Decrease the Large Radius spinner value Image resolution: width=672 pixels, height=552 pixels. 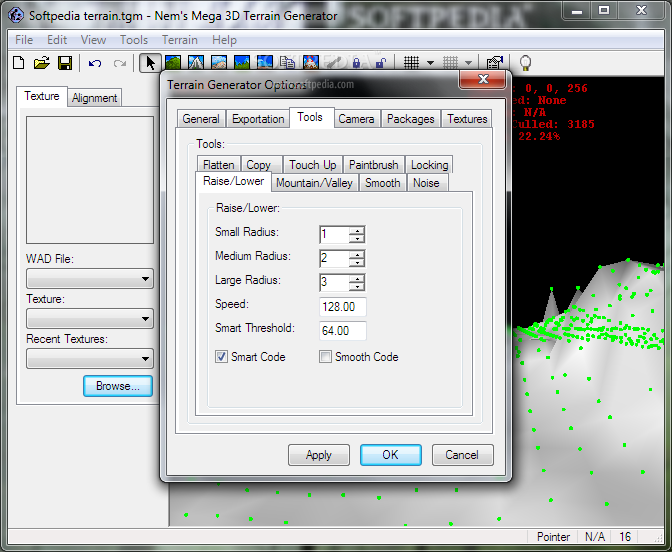click(357, 287)
